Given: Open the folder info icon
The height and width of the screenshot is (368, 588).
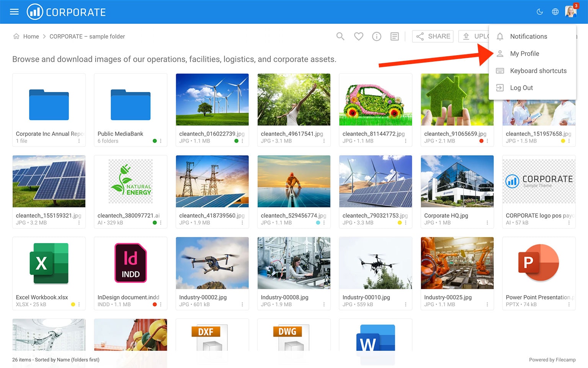Looking at the screenshot, I should click(376, 36).
